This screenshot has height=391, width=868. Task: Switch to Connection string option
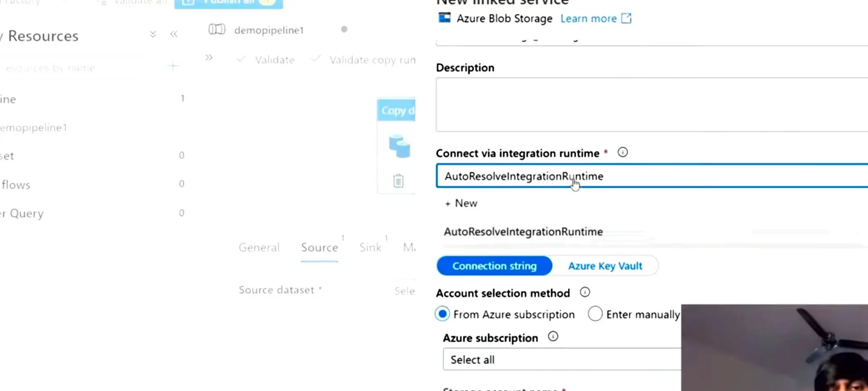(x=494, y=266)
